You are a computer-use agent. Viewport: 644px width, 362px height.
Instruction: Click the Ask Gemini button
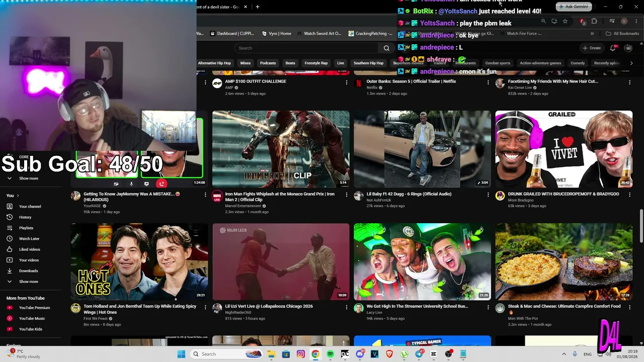tap(574, 7)
